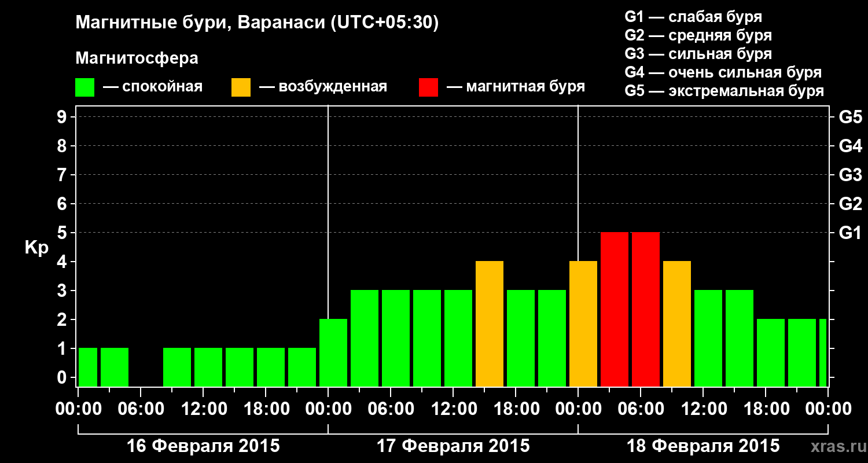Click the G5 label on right axis

(x=850, y=117)
